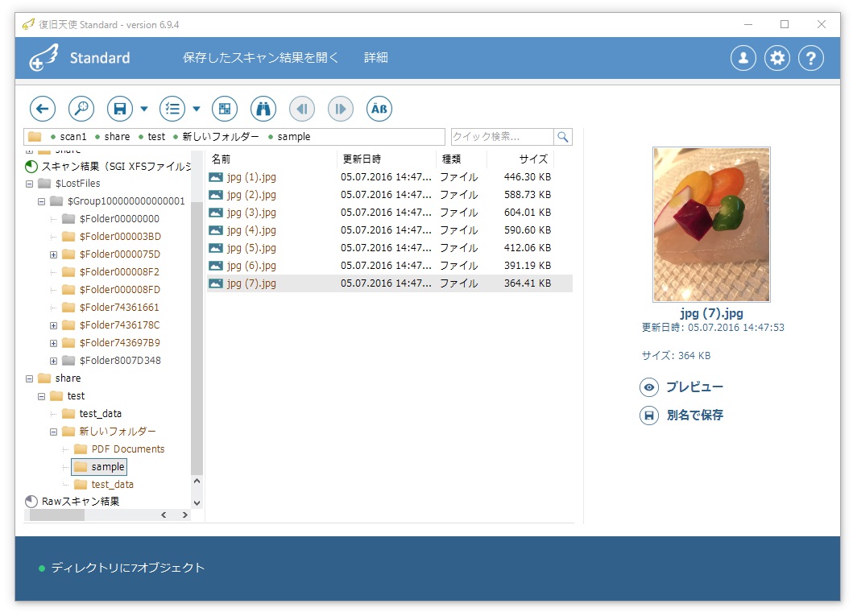
Task: Click the folder icon in the path bar
Action: 35,136
